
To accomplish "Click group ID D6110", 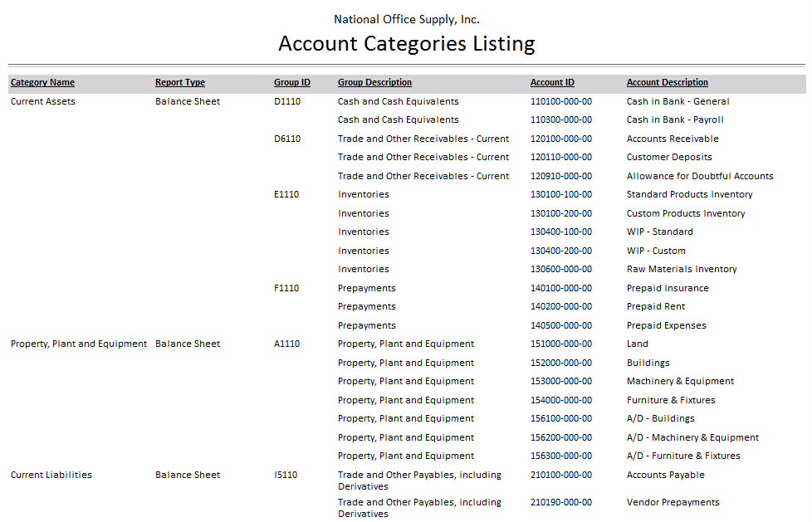I will point(287,139).
